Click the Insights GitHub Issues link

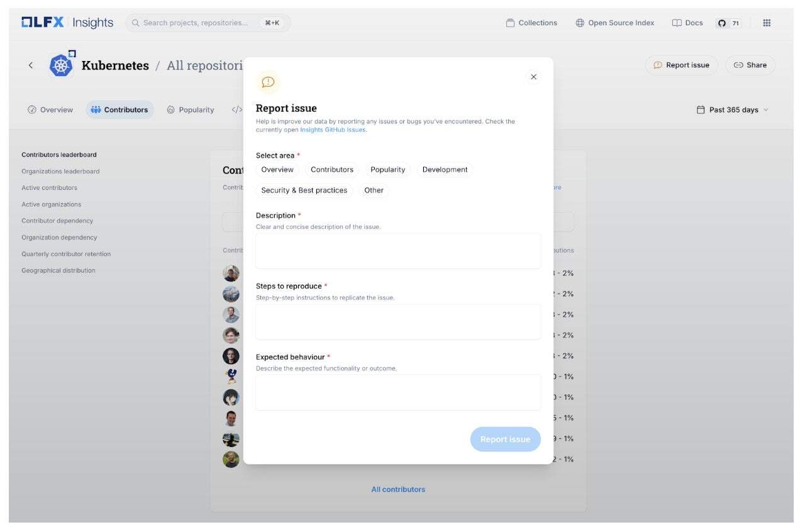tap(333, 130)
